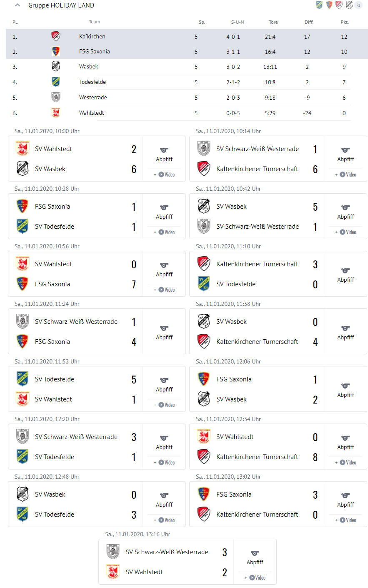
Task: Click Wasbek crest in standings table
Action: [x=56, y=66]
